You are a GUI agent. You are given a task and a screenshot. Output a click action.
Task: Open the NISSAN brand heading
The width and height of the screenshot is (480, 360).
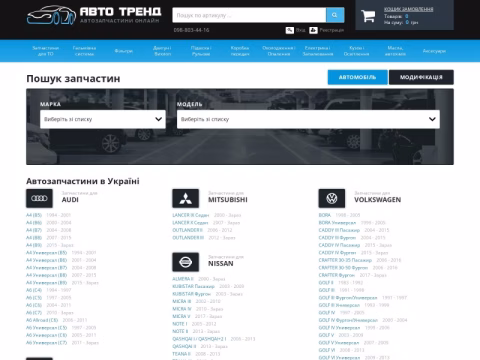click(x=221, y=263)
